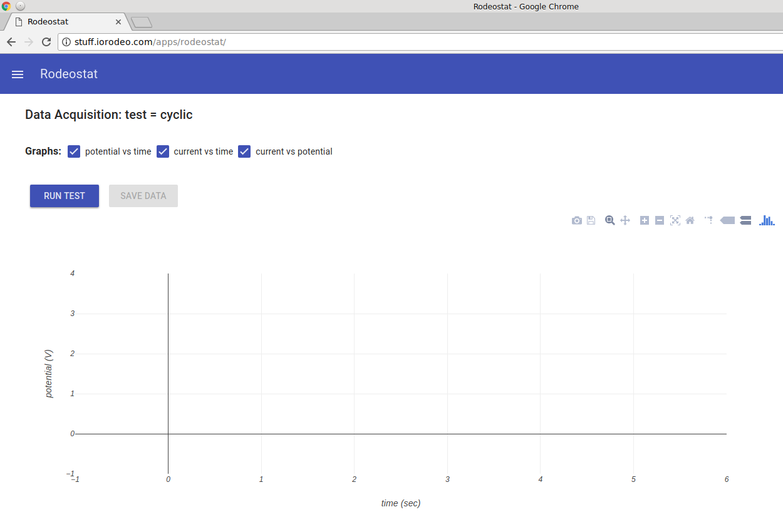This screenshot has height=532, width=783.
Task: Zoom out on the plot using the toolbar
Action: coord(659,220)
